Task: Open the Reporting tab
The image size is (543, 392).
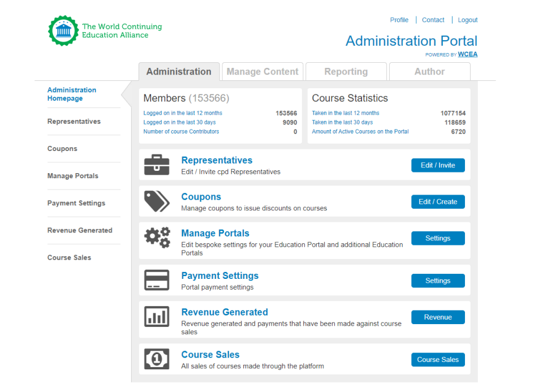Action: coord(346,72)
